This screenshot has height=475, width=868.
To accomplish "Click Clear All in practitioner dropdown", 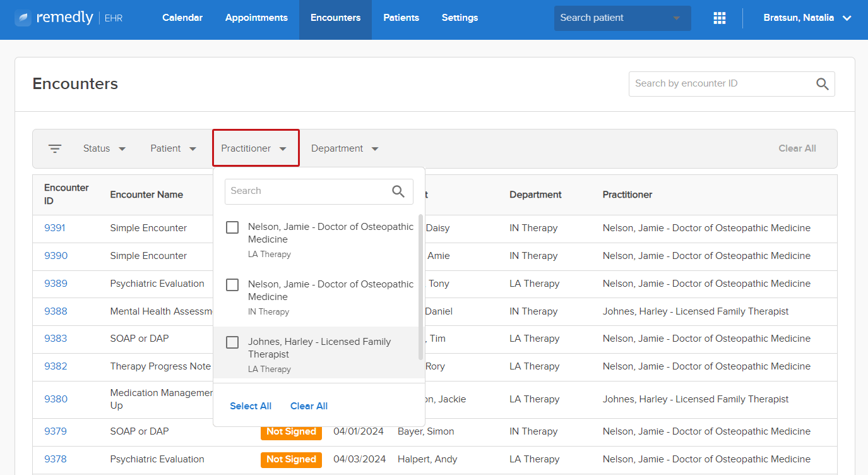I will tap(309, 406).
